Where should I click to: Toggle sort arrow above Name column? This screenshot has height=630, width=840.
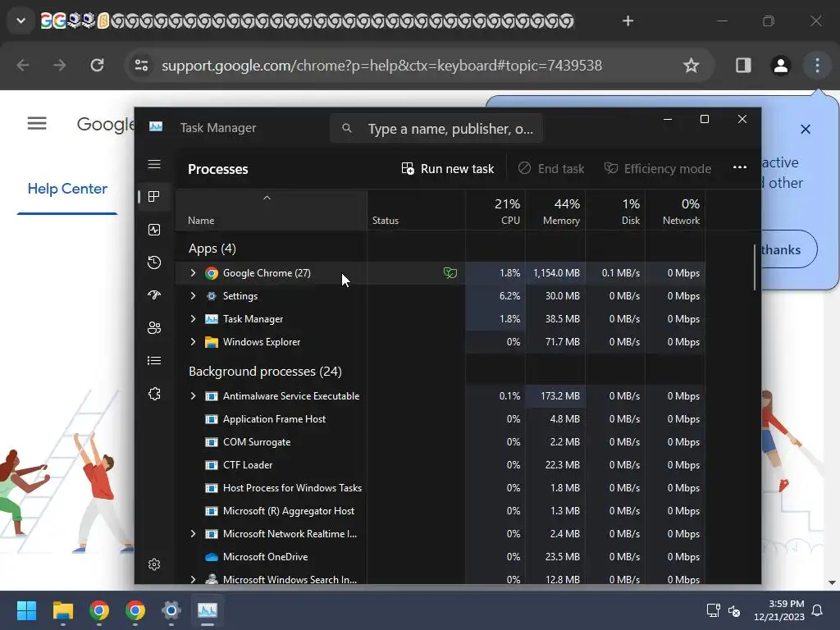pos(267,198)
